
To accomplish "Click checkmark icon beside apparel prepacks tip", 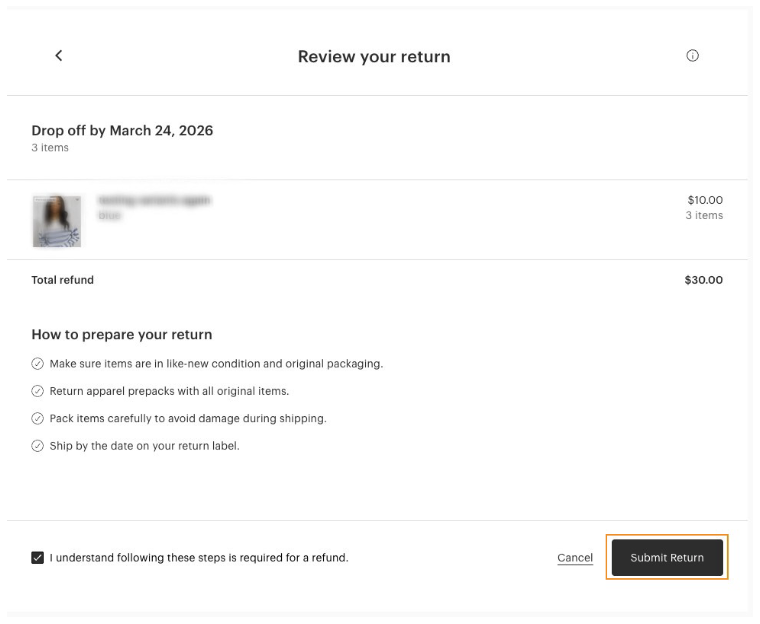I will pyautogui.click(x=38, y=391).
